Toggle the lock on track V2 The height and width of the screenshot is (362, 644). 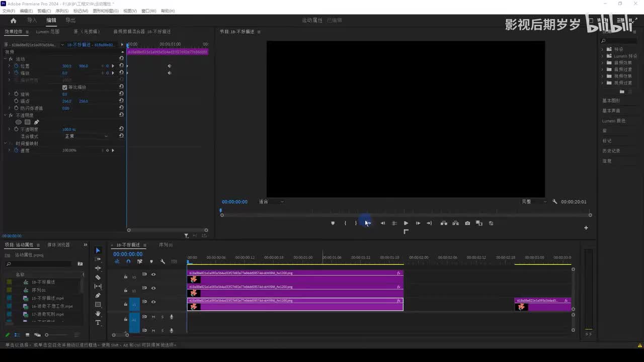[126, 290]
